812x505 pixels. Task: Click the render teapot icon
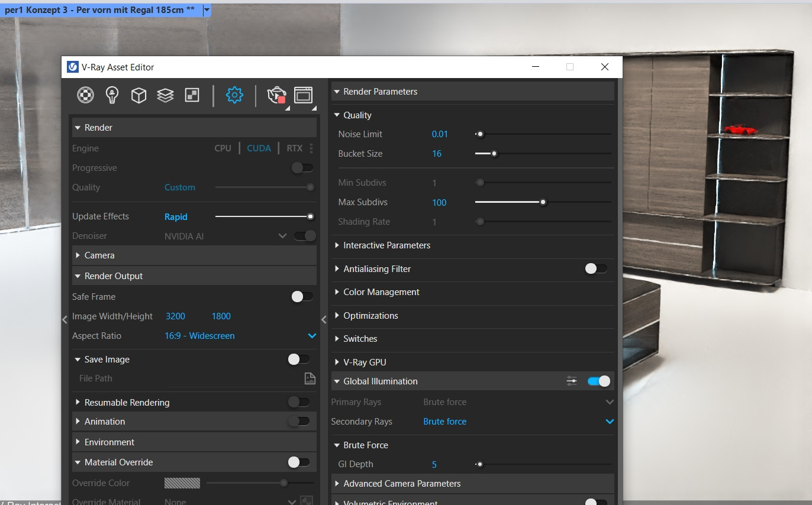pyautogui.click(x=276, y=95)
